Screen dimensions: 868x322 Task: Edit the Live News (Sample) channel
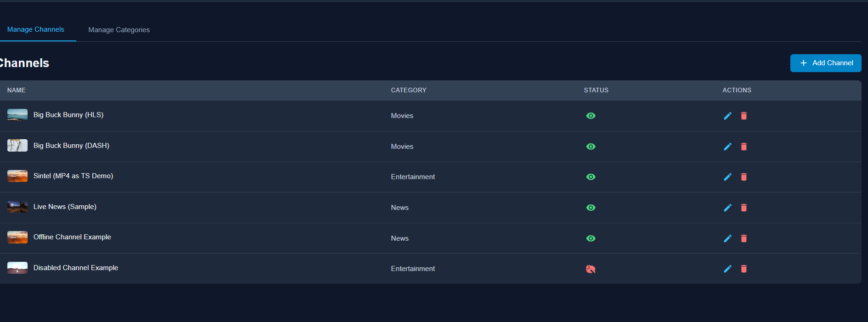click(x=727, y=208)
